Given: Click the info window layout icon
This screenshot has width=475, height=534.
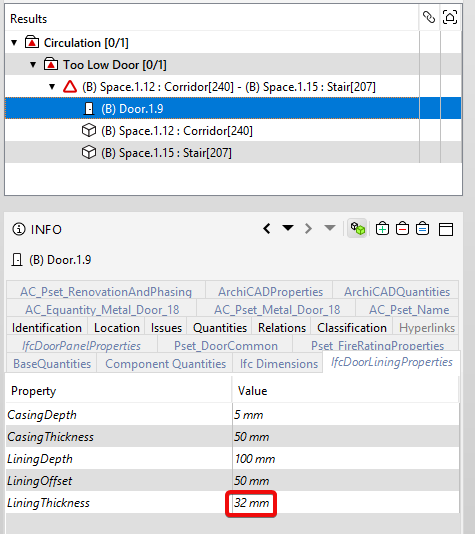Looking at the screenshot, I should [x=446, y=229].
